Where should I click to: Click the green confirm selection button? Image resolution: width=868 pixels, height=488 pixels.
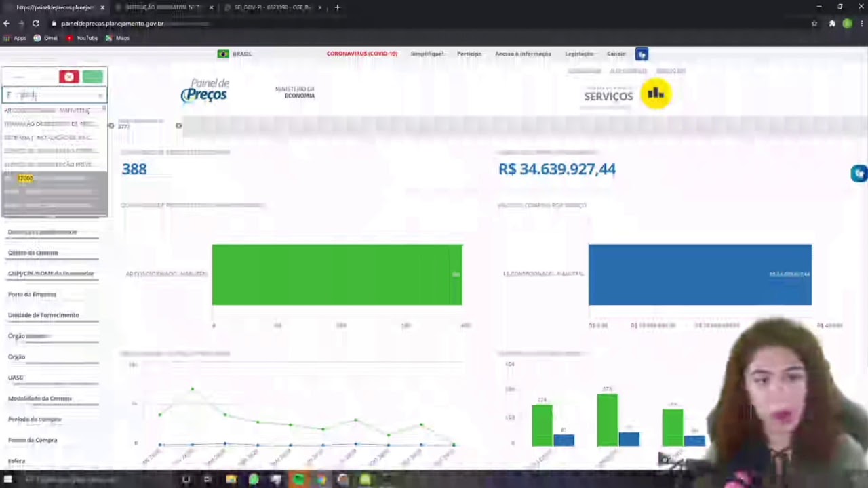(93, 77)
